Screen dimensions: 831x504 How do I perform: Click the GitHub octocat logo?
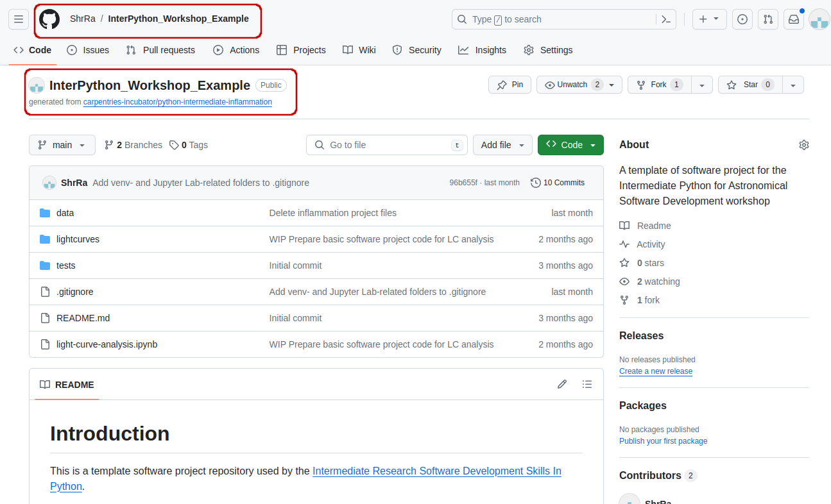click(49, 19)
